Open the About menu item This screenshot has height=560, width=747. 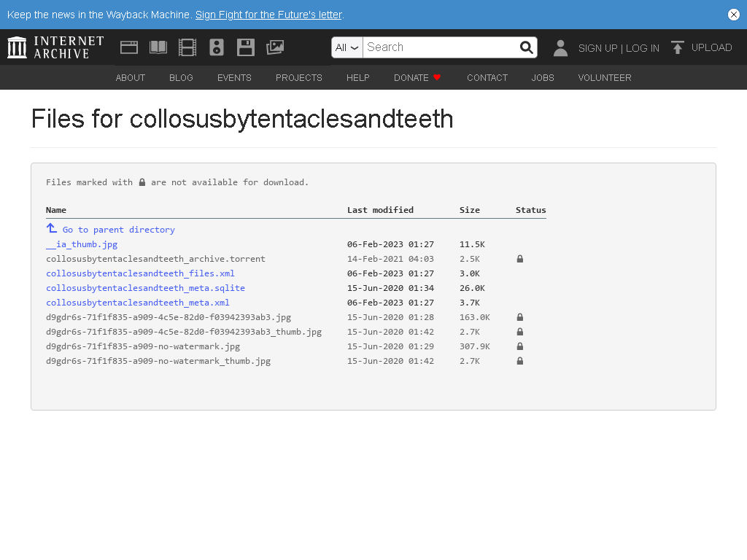click(131, 77)
